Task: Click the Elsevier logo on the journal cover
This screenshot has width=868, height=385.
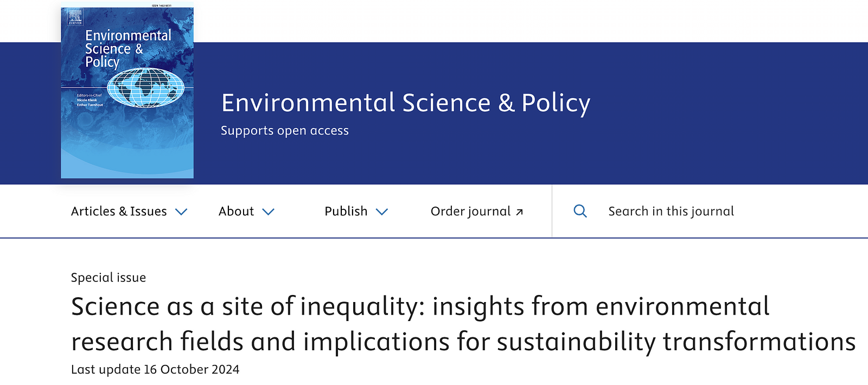Action: [75, 17]
